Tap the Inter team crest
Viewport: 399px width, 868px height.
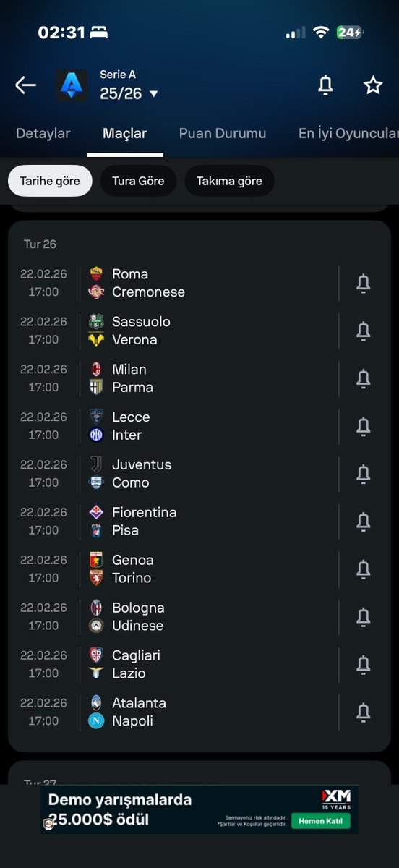(96, 435)
